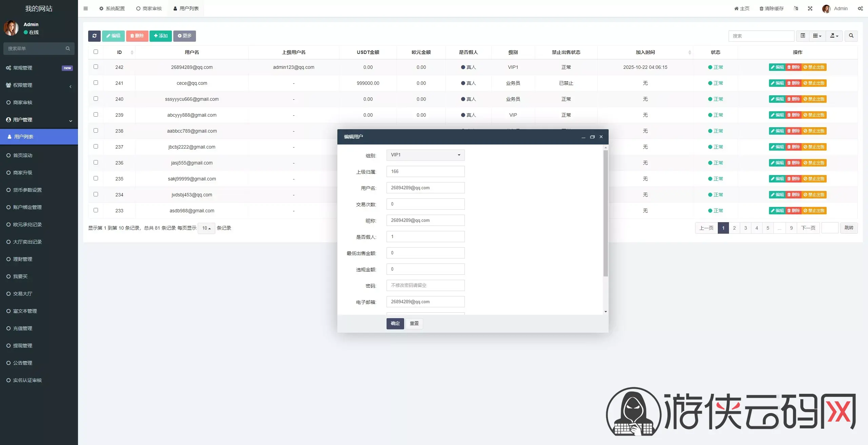Click the search magnifier icon button
Viewport: 868px width, 445px height.
coord(851,36)
